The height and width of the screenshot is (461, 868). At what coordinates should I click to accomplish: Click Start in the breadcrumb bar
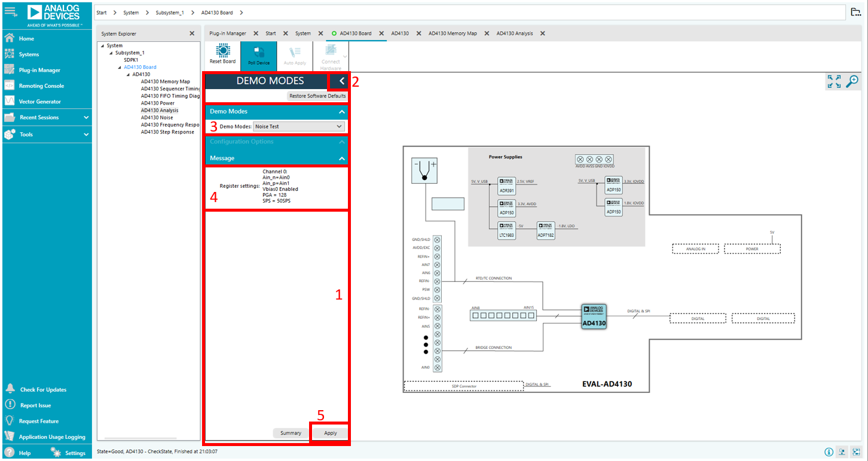click(102, 13)
